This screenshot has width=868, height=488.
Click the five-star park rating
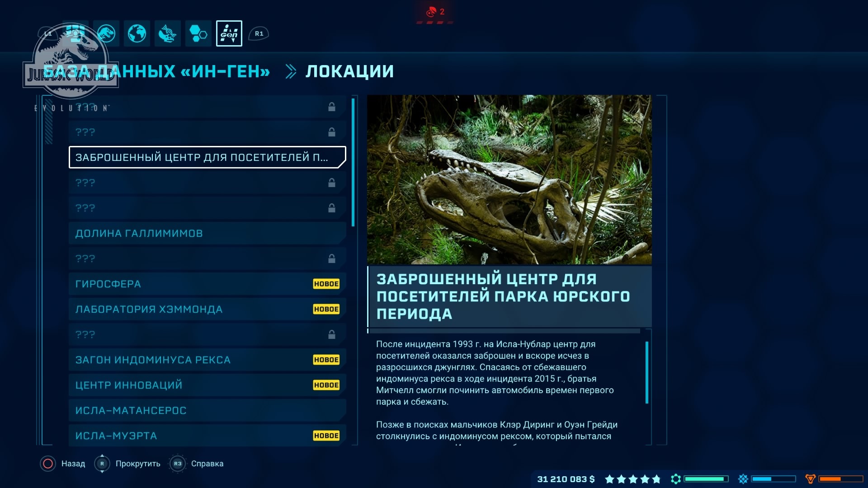pos(632,479)
